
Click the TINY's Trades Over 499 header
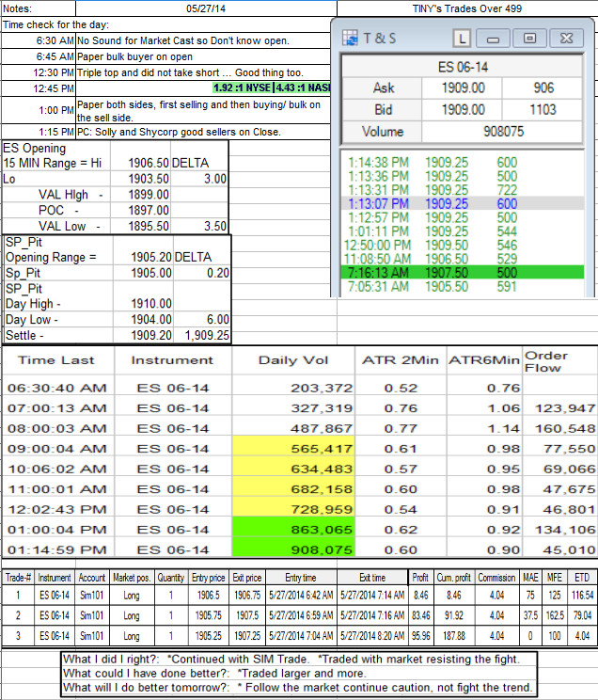coord(466,8)
